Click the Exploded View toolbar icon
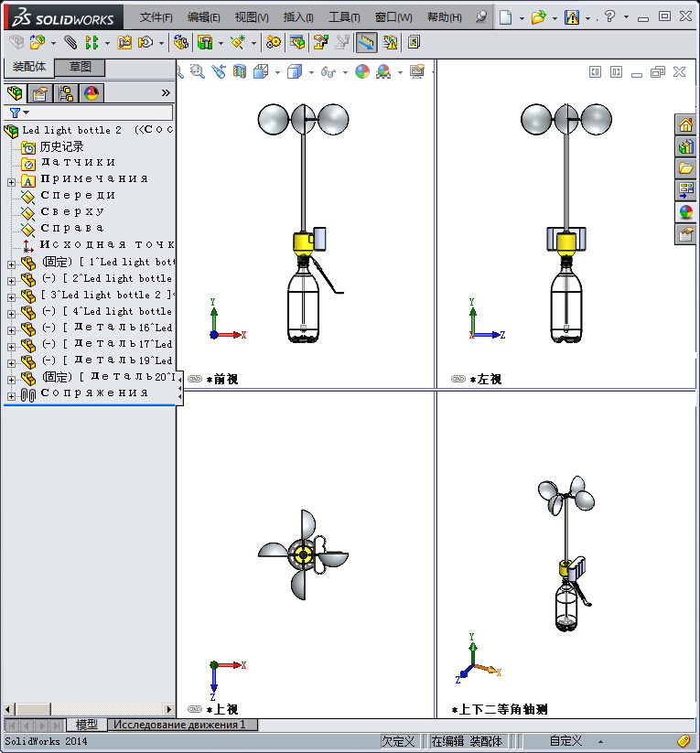The width and height of the screenshot is (700, 753). 320,42
